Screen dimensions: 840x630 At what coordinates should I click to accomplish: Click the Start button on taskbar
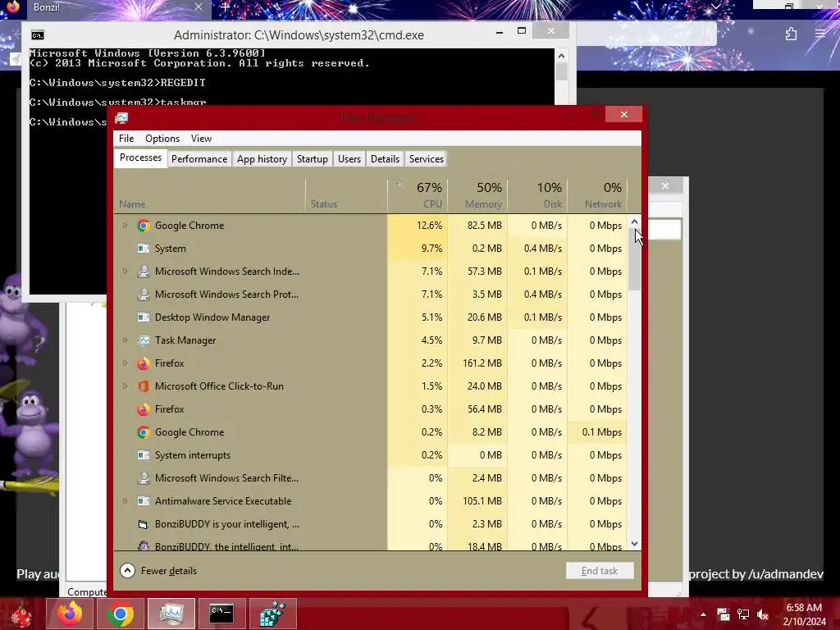pyautogui.click(x=21, y=615)
